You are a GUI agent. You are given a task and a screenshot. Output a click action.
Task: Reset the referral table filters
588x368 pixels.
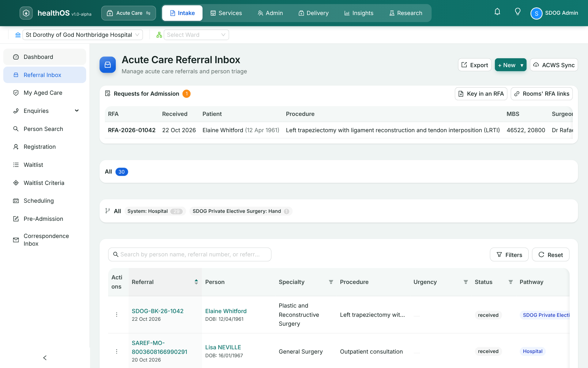tap(551, 255)
